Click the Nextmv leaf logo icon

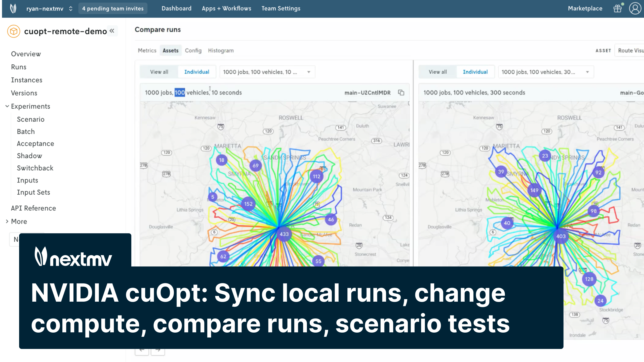[x=13, y=9]
